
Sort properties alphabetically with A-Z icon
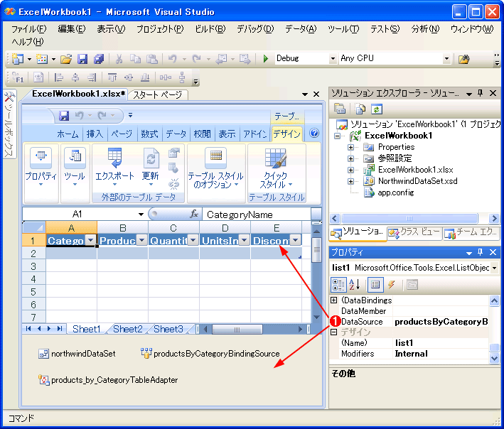[x=355, y=285]
